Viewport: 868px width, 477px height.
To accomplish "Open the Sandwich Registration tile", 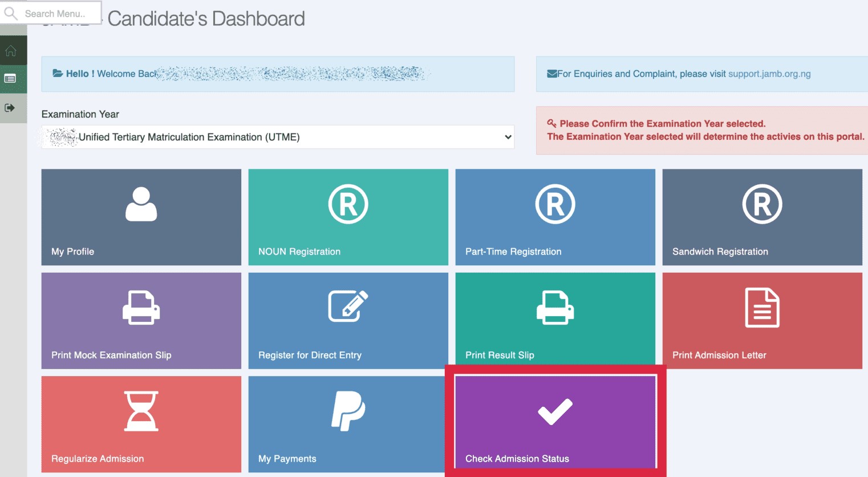I will pos(762,217).
